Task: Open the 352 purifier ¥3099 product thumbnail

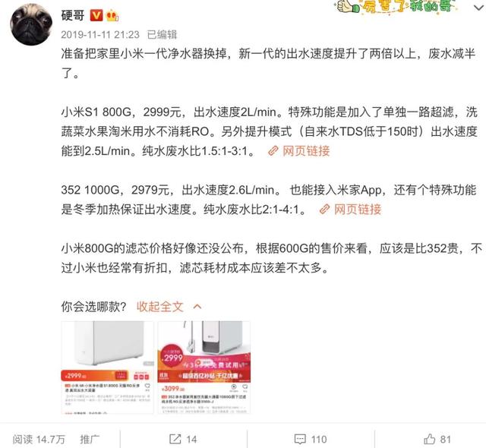Action: [x=204, y=368]
